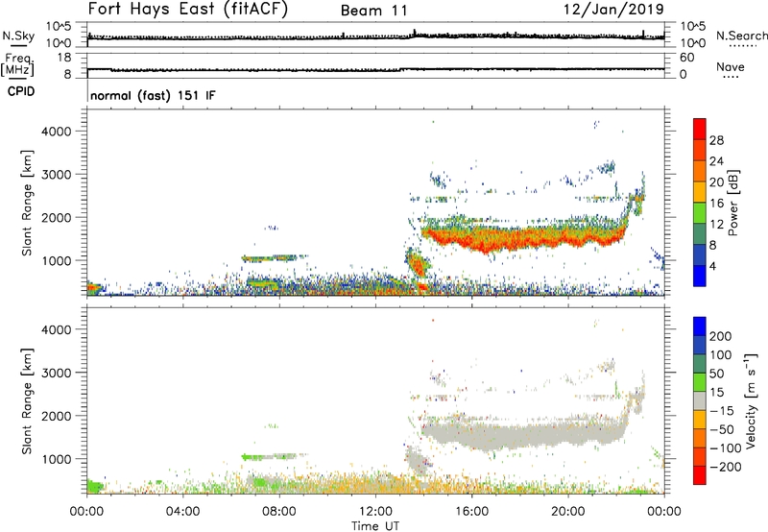Click the '60' Nave axis label
Image resolution: width=768 pixels, height=532 pixels.
686,58
